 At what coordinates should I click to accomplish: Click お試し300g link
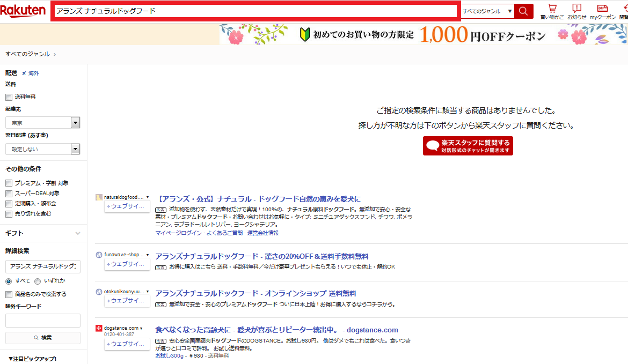coord(170,355)
